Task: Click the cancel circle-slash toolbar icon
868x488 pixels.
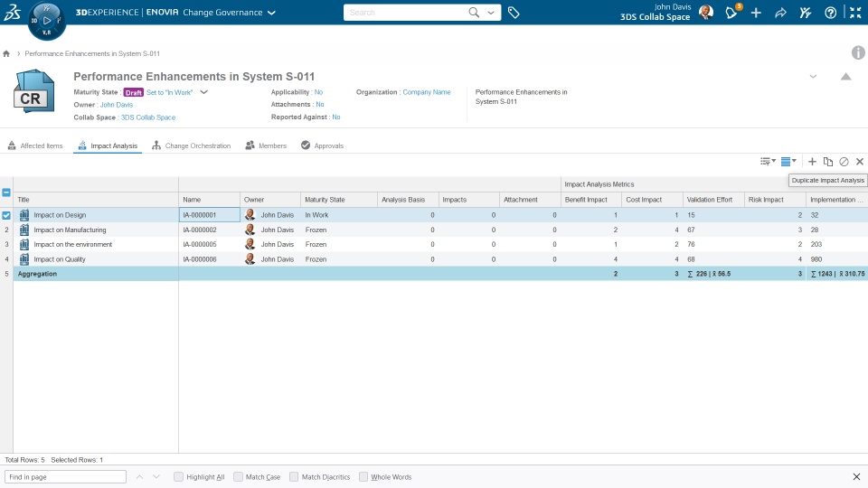Action: pos(844,162)
